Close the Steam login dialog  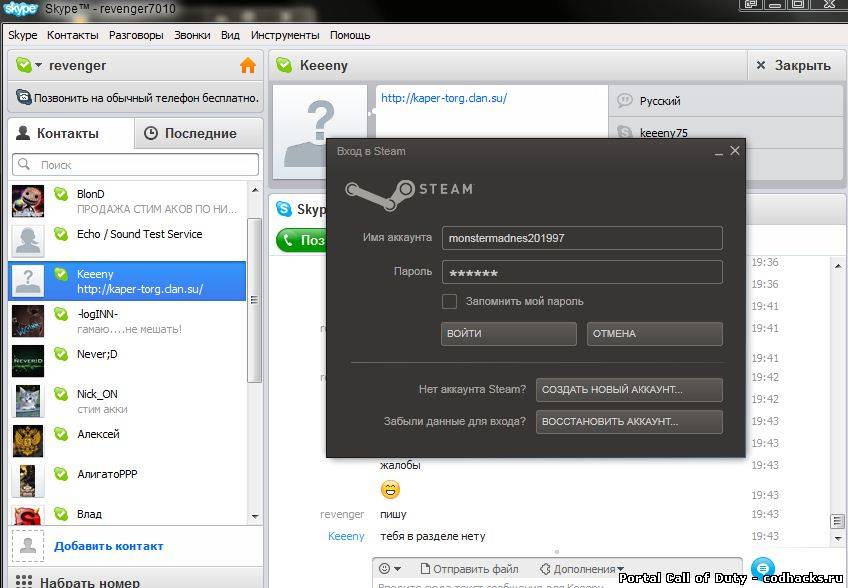click(734, 151)
